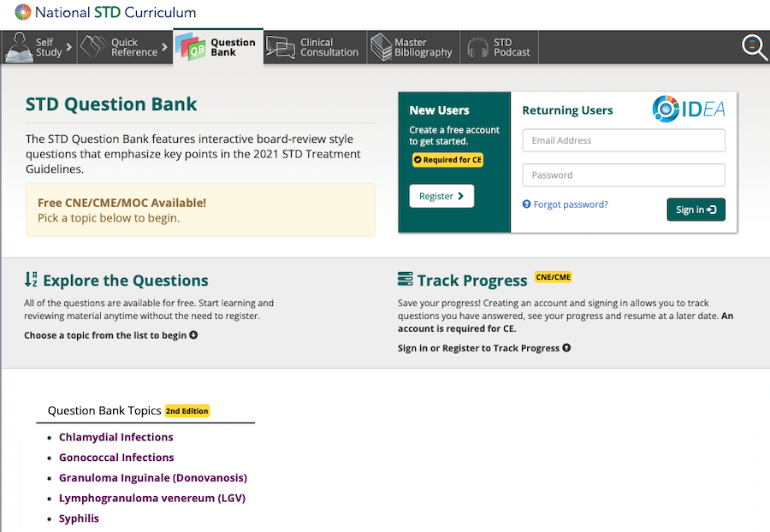Click the Required for CE badge

[447, 160]
